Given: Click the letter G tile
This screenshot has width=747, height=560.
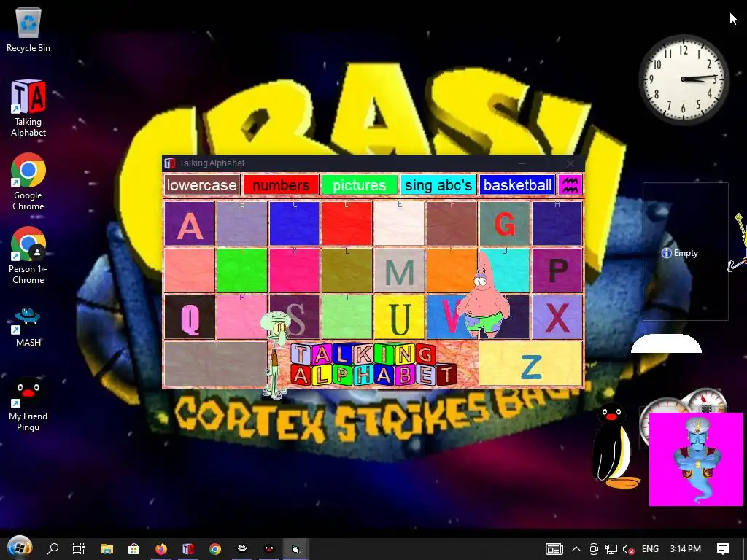Looking at the screenshot, I should pyautogui.click(x=504, y=223).
